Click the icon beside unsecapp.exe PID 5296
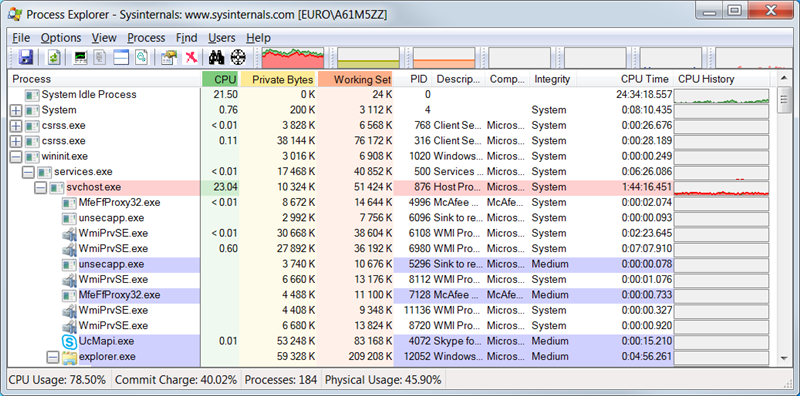800x396 pixels. click(69, 265)
